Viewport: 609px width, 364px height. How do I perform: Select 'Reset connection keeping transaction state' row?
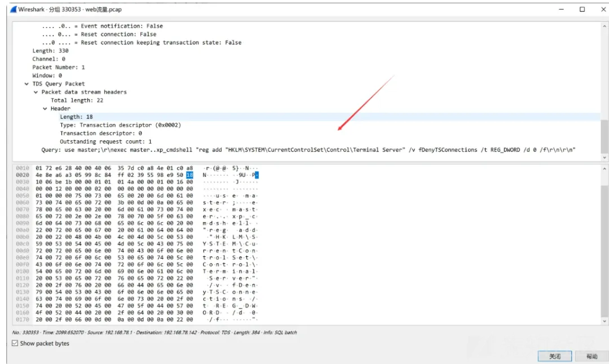(x=307, y=43)
